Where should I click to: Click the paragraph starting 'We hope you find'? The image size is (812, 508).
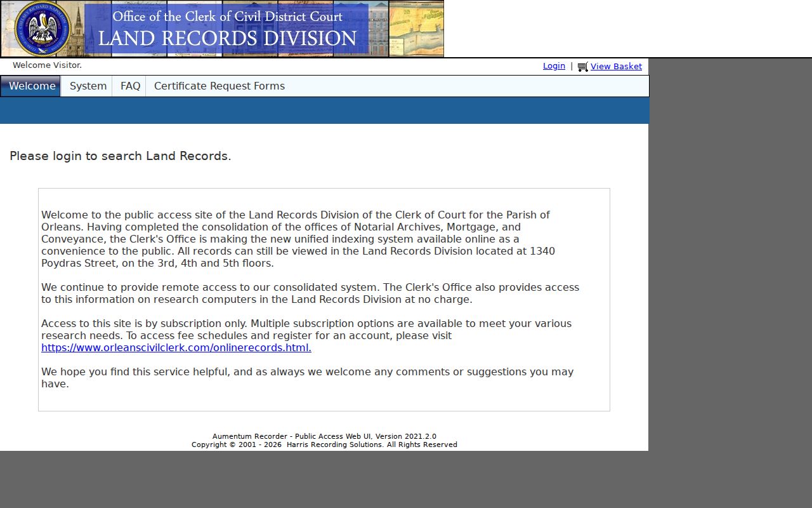pyautogui.click(x=308, y=378)
